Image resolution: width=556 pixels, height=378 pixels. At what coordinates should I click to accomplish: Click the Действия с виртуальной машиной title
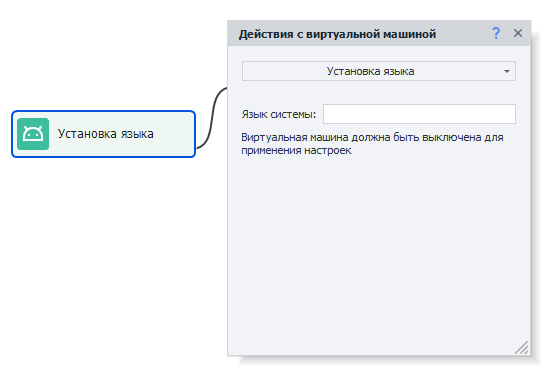(337, 34)
